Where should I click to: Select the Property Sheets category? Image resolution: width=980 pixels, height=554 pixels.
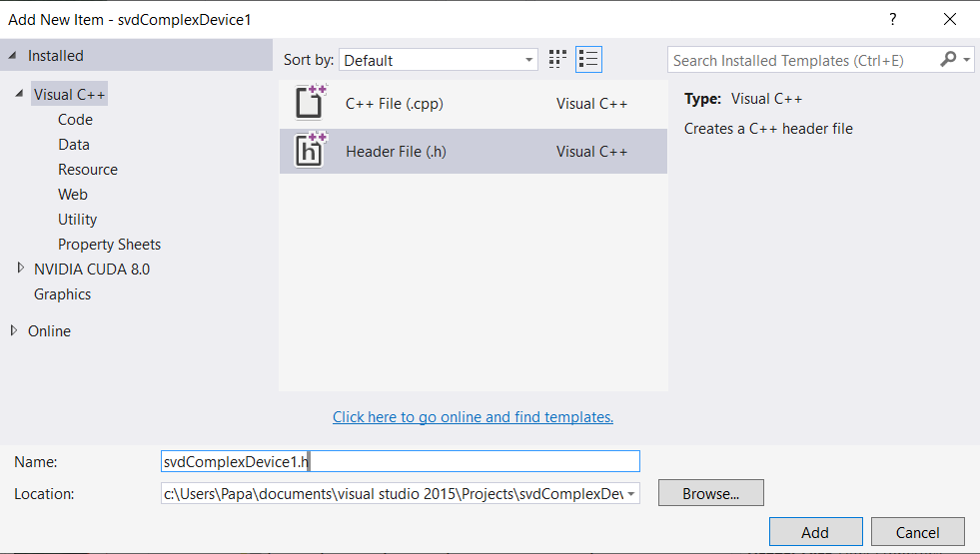[x=109, y=245]
